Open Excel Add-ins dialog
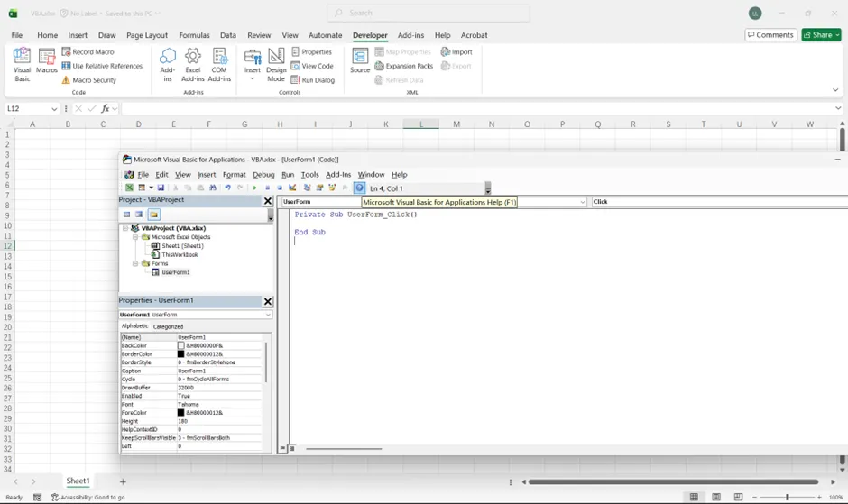Viewport: 848px width, 504px height. tap(193, 63)
